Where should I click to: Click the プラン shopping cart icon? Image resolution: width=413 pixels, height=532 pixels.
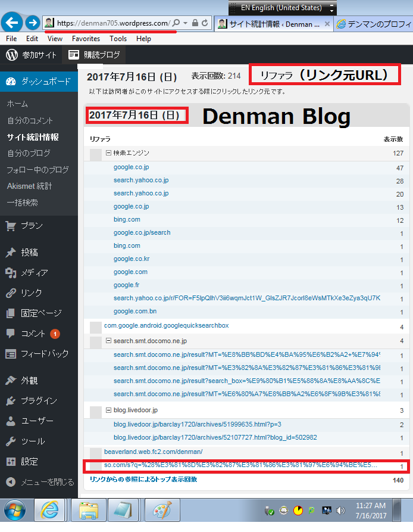pos(11,226)
